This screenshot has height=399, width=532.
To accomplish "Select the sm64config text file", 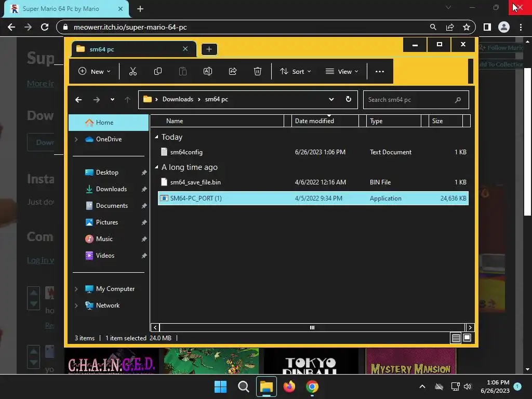I will point(313,152).
